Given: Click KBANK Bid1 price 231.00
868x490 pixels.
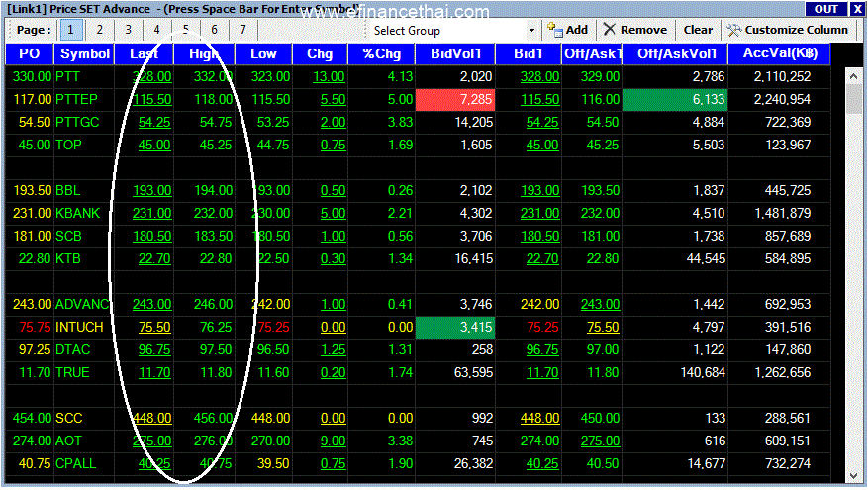Looking at the screenshot, I should click(539, 213).
